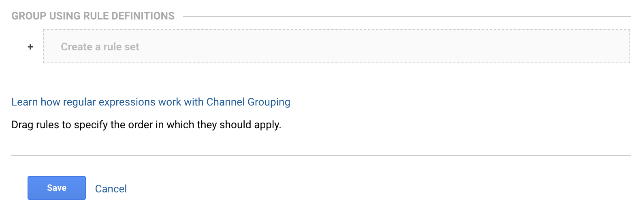Click the empty right side of the rule set box
This screenshot has width=644, height=207.
point(486,46)
